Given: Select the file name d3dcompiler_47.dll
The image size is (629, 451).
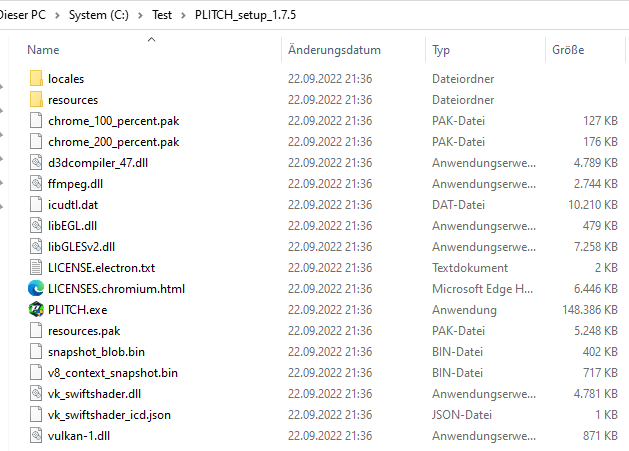Looking at the screenshot, I should pyautogui.click(x=98, y=163).
